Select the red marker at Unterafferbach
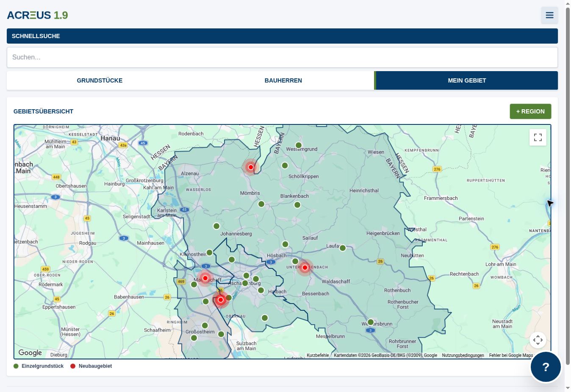Viewport: 571px width, 392px height. coord(305,268)
